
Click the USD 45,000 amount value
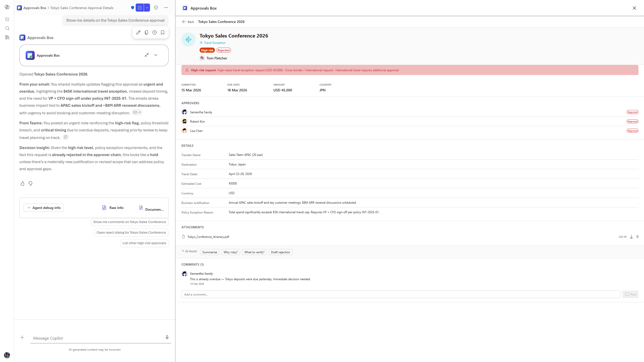pyautogui.click(x=283, y=90)
